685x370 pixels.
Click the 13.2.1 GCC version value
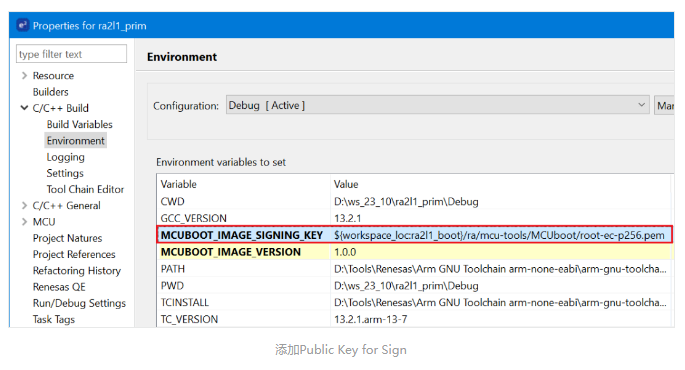pyautogui.click(x=348, y=218)
